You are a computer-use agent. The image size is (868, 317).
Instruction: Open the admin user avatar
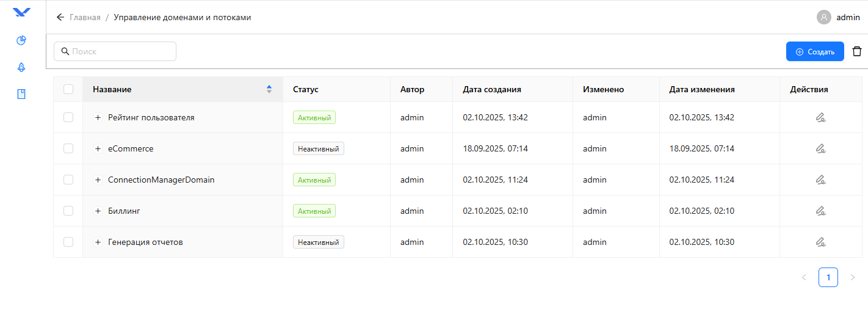pyautogui.click(x=823, y=17)
